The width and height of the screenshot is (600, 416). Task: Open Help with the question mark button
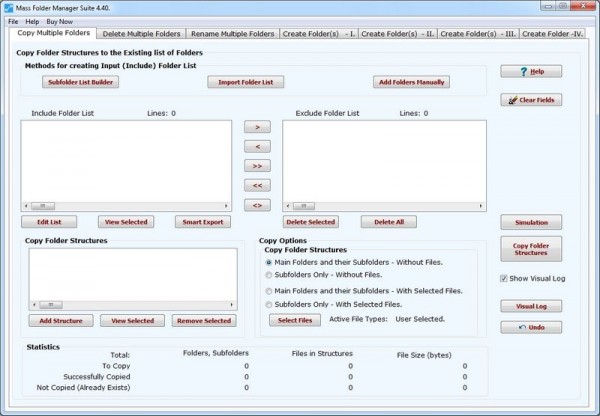tap(531, 72)
